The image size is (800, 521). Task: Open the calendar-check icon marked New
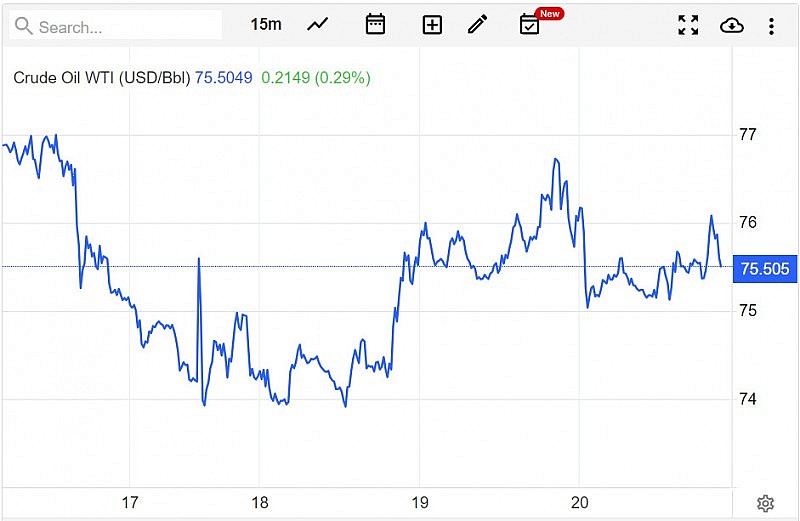(529, 25)
